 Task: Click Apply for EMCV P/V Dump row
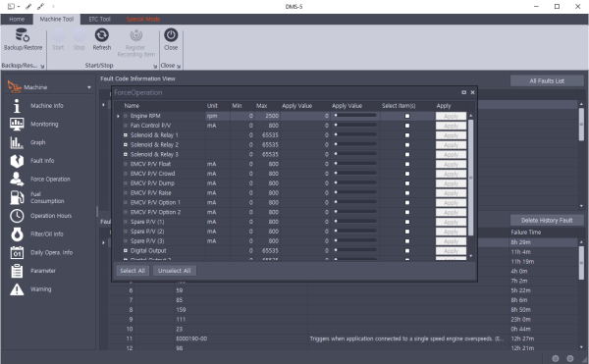451,183
